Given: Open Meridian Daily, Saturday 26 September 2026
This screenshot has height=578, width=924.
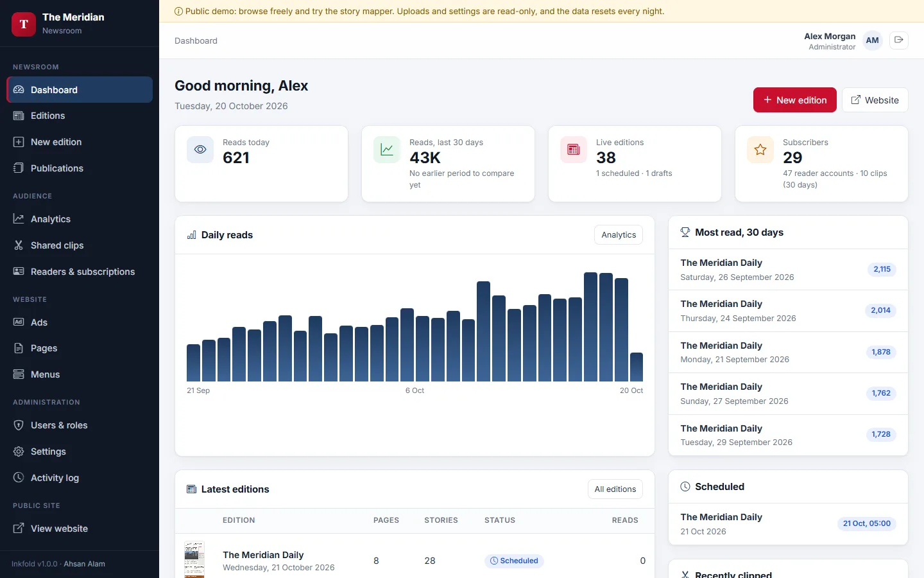Looking at the screenshot, I should [x=788, y=270].
